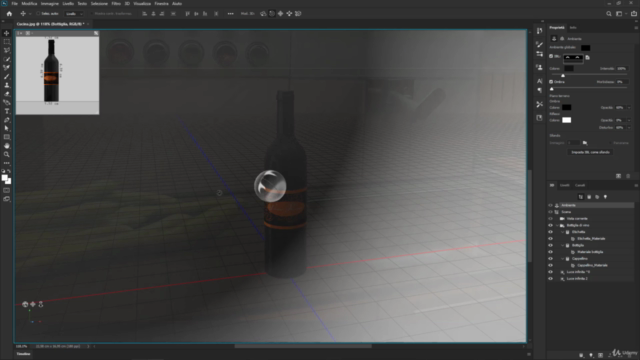
Task: Select the Rectangular Marquee tool
Action: [7, 42]
